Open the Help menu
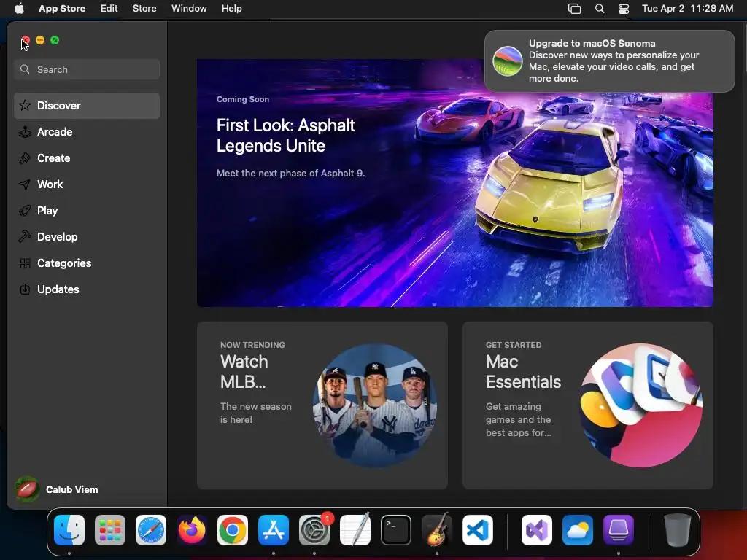 231,9
